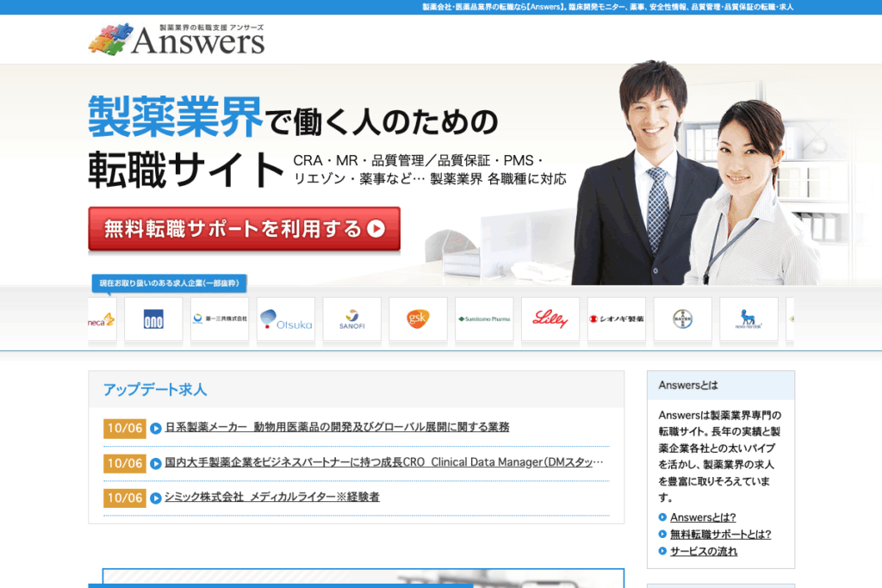The image size is (882, 588).
Task: Click the Bayer cross logo
Action: click(x=682, y=319)
